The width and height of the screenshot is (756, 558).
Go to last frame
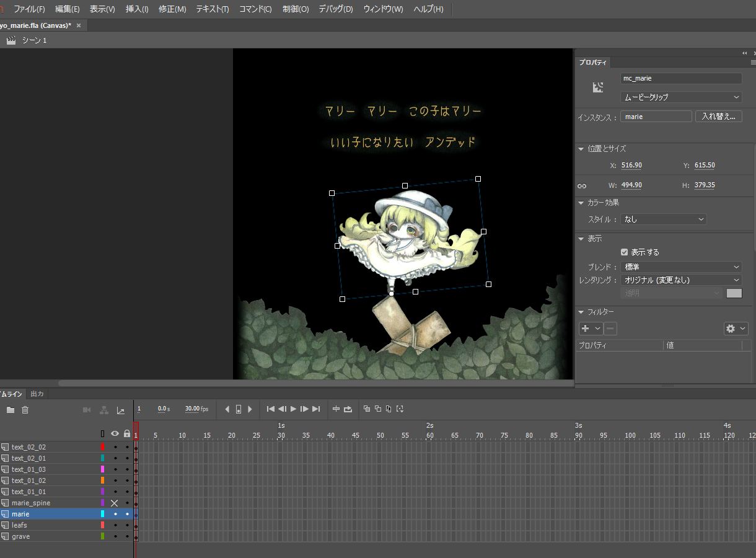point(316,409)
